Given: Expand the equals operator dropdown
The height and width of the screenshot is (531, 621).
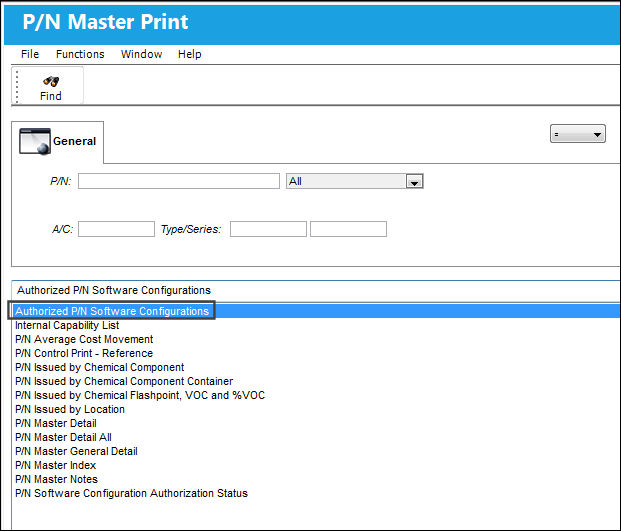Looking at the screenshot, I should (x=577, y=134).
